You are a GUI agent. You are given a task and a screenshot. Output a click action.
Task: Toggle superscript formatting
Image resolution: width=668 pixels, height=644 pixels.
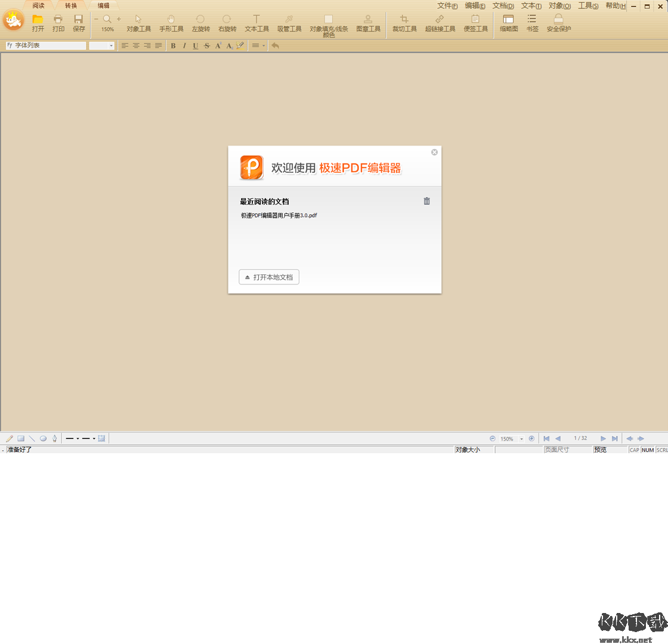click(x=218, y=45)
